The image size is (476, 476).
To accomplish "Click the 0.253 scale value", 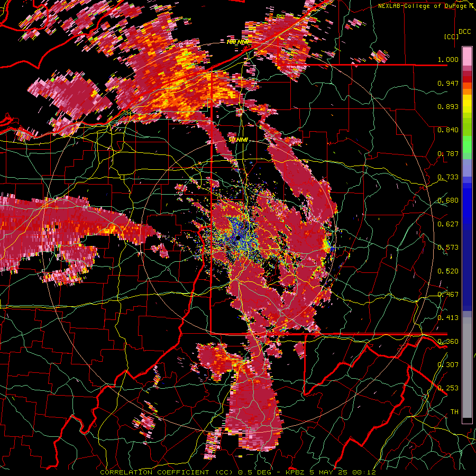I will pos(448,388).
